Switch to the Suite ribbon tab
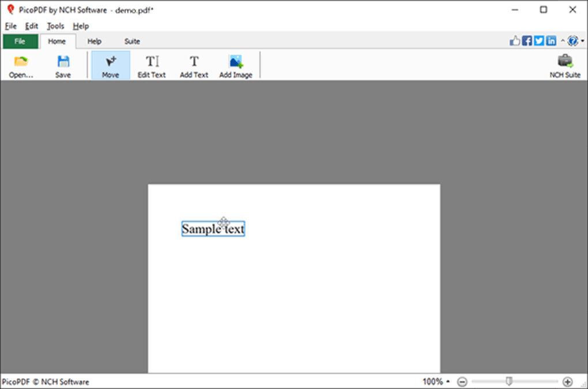 pyautogui.click(x=132, y=41)
